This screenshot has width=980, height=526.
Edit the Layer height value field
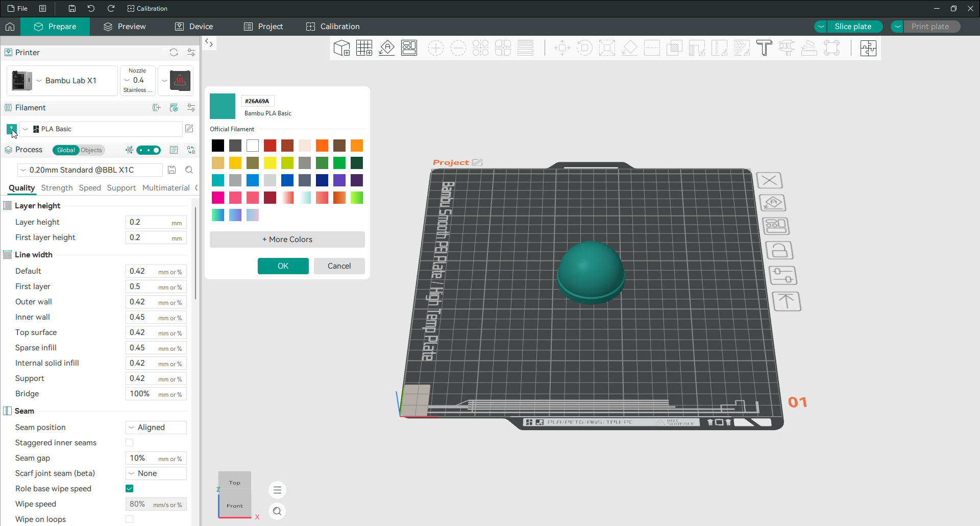tap(156, 222)
